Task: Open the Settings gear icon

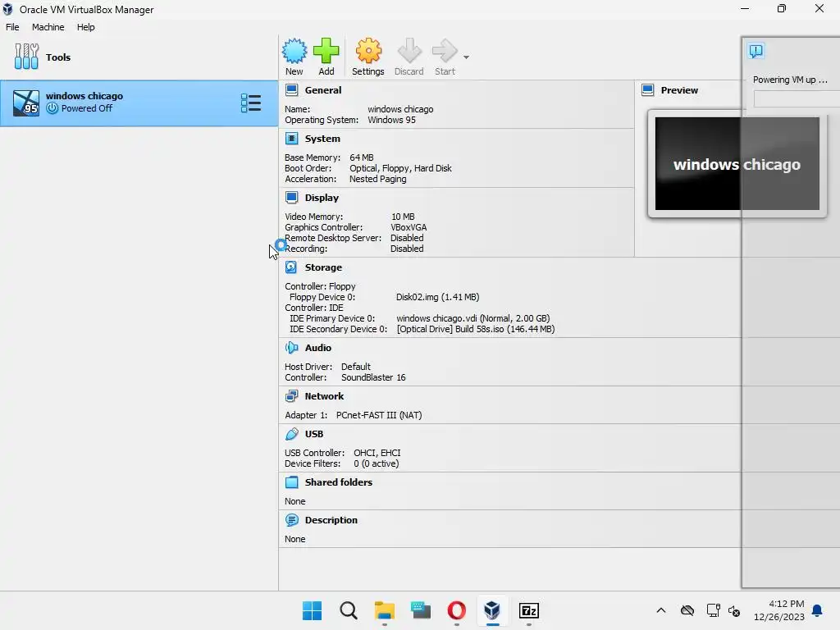Action: [x=368, y=51]
